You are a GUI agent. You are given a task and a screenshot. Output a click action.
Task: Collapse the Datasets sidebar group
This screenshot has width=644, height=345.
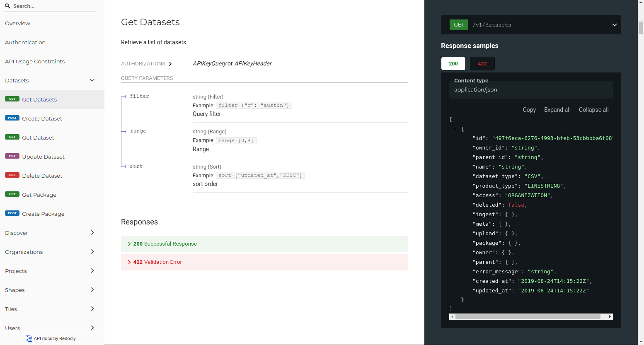(x=52, y=80)
